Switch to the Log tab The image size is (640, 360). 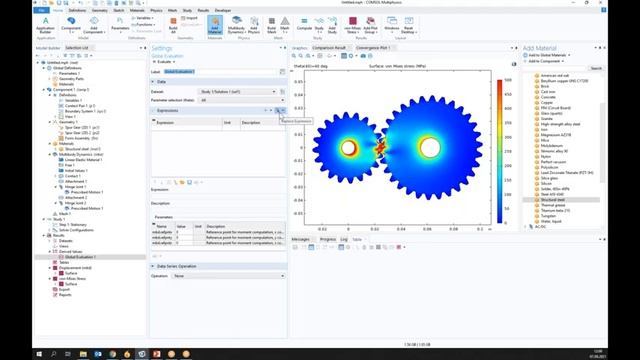(344, 239)
